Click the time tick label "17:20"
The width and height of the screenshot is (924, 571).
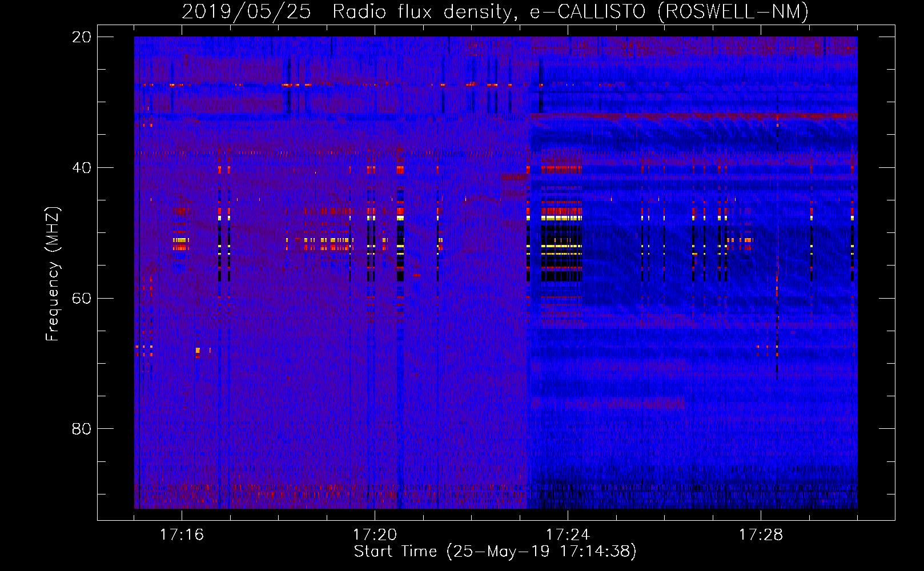click(375, 534)
